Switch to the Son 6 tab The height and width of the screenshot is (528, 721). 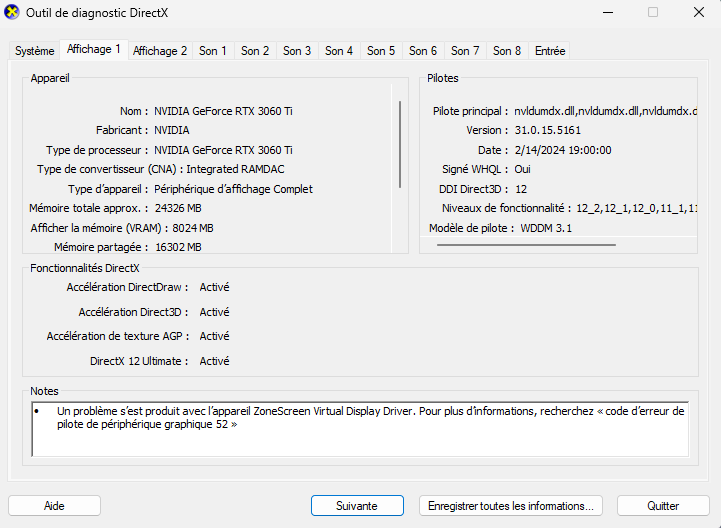(423, 51)
